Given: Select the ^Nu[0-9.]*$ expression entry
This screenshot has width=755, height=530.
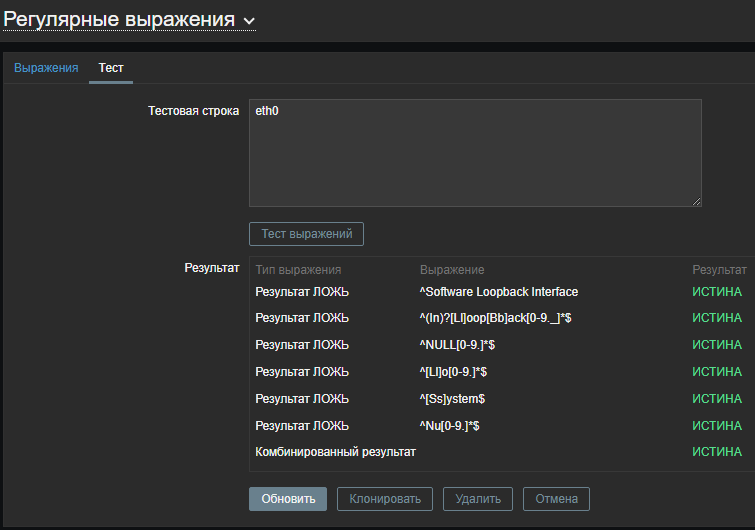Looking at the screenshot, I should (x=449, y=425).
